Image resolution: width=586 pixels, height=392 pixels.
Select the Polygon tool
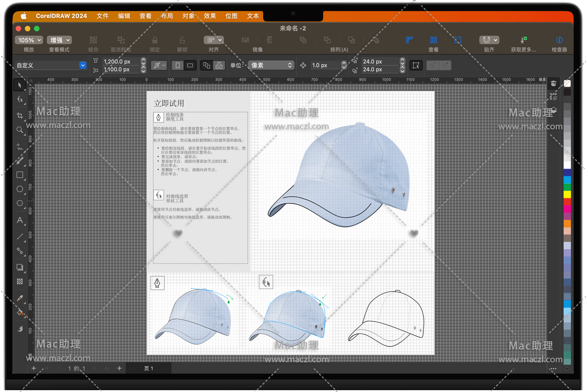20,203
